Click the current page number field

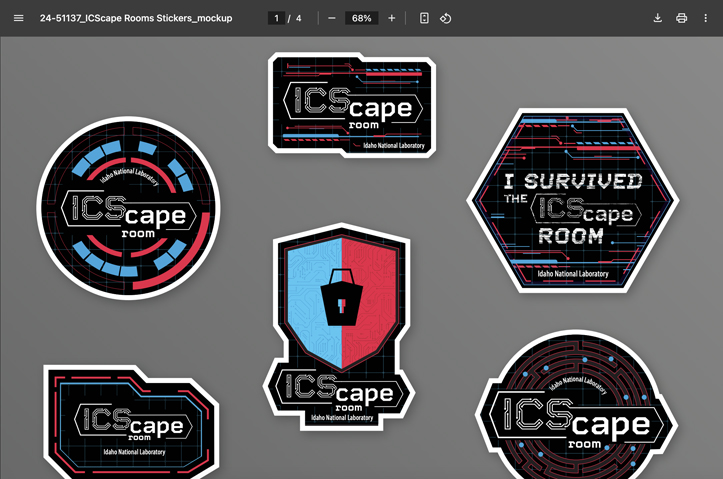click(277, 18)
